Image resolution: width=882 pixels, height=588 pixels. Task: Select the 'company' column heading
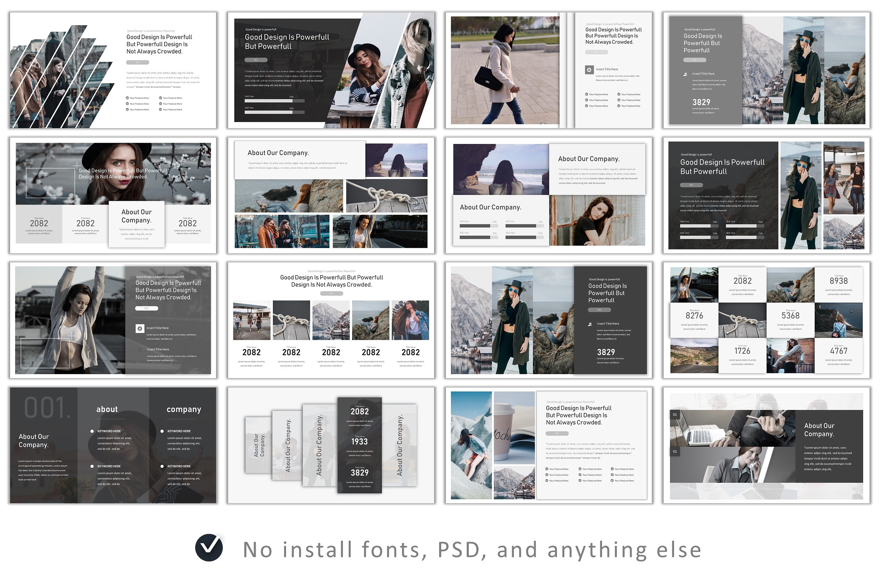click(x=184, y=409)
